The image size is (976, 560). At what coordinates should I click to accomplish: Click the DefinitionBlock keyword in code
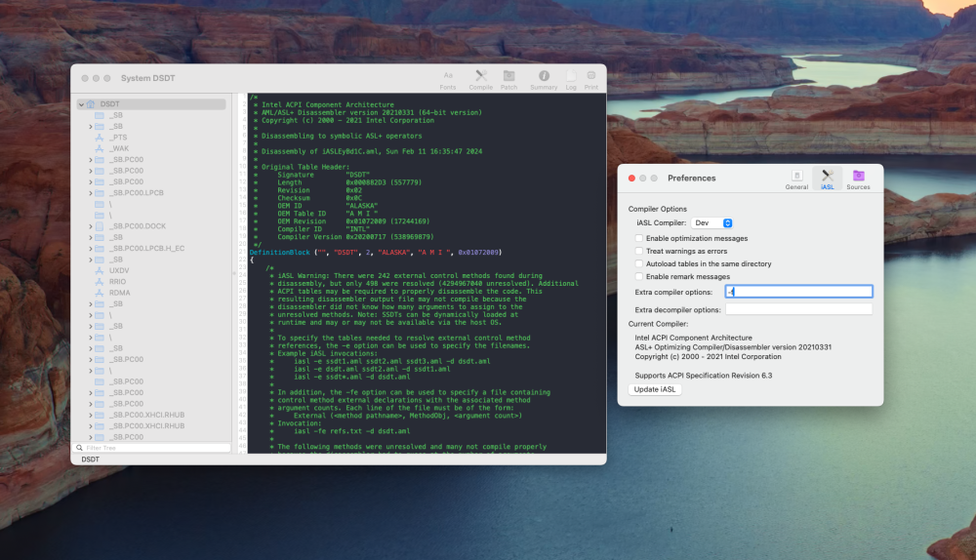coord(279,253)
